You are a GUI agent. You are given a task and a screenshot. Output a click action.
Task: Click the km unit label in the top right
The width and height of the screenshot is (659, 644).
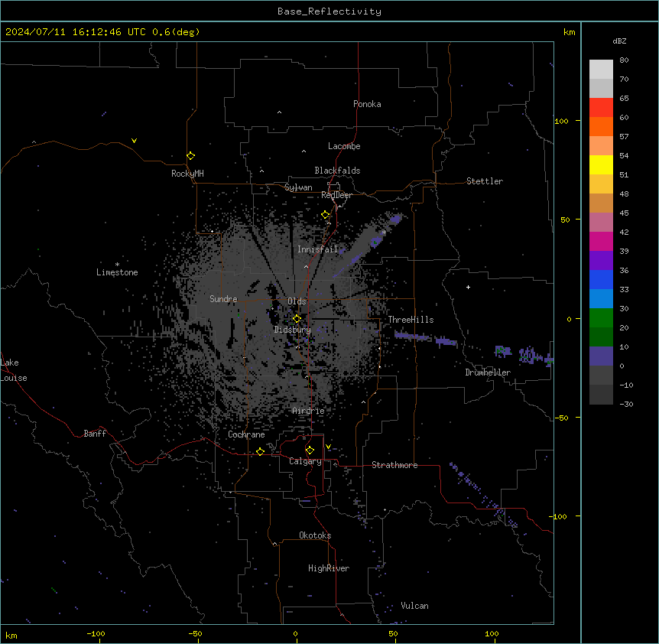(569, 32)
